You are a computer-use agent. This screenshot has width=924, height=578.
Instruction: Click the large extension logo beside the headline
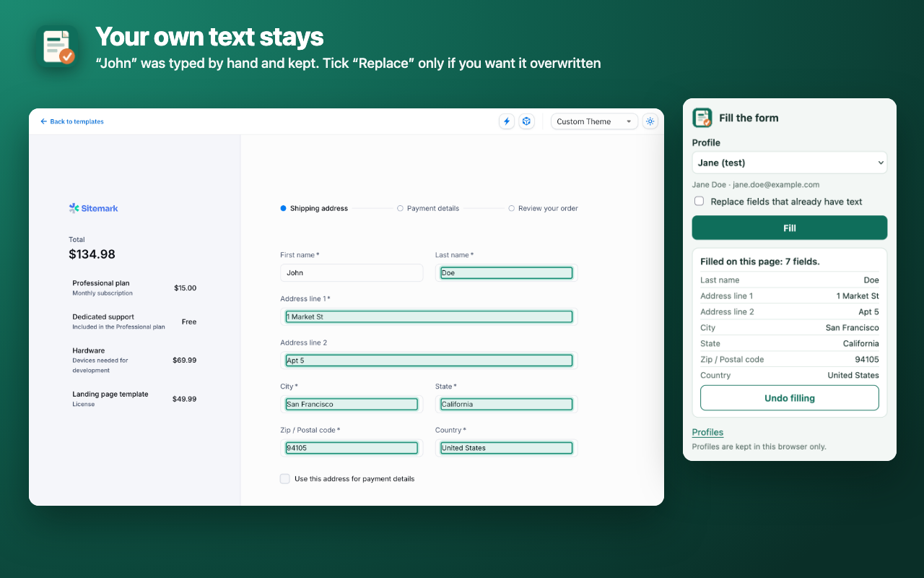click(x=58, y=46)
